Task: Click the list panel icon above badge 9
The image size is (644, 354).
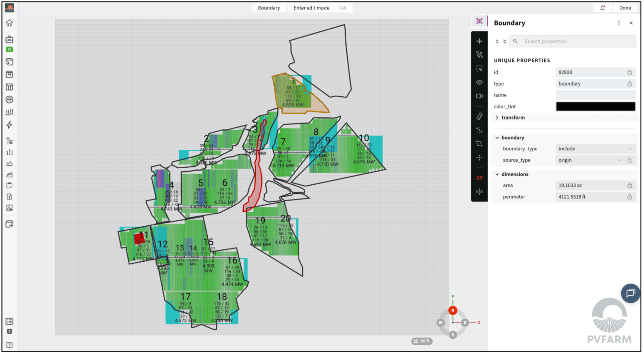Action: coord(9,321)
